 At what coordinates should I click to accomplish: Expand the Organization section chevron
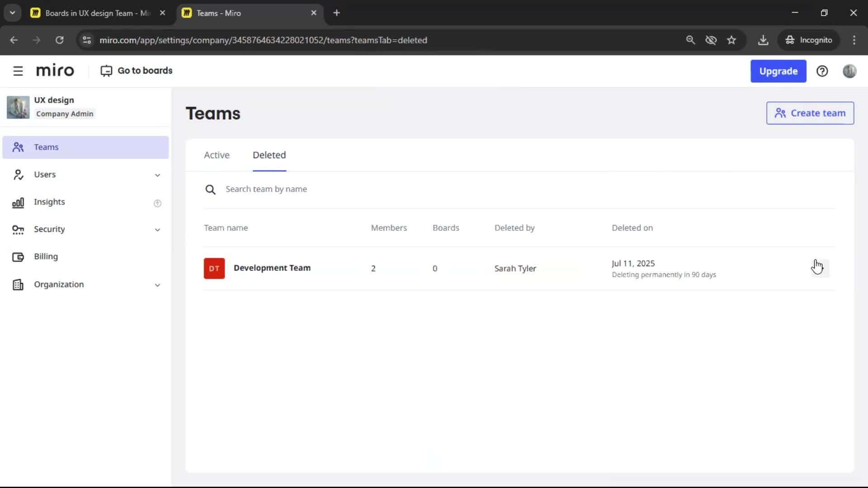(x=157, y=285)
